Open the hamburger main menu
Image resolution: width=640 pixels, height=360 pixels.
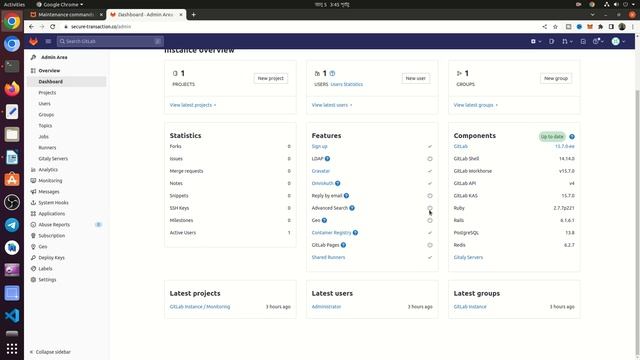click(48, 41)
